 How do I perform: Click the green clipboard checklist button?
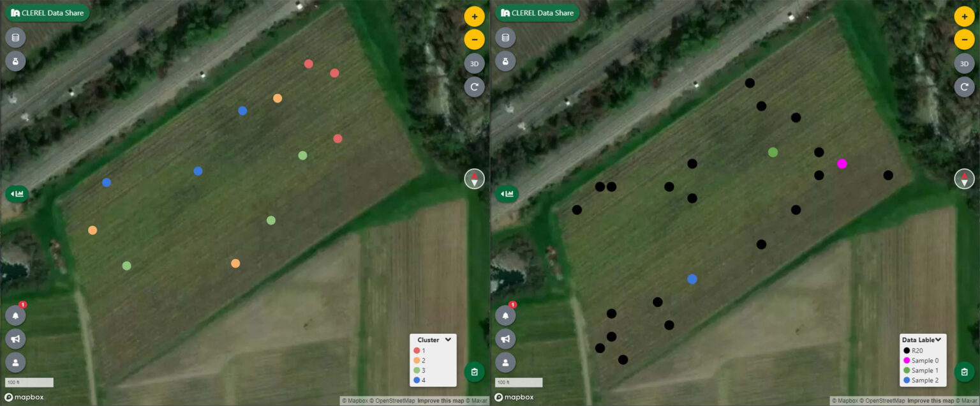(x=475, y=371)
